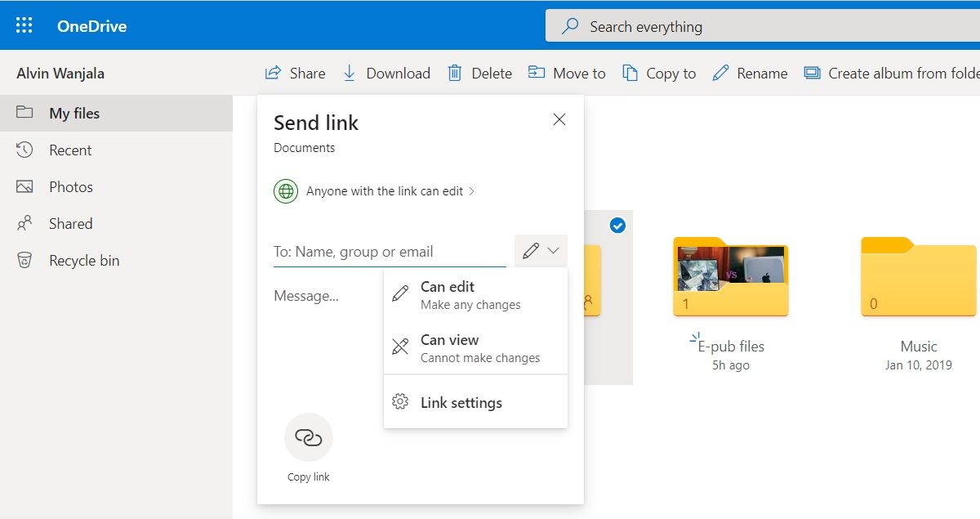Image resolution: width=980 pixels, height=519 pixels.
Task: Click the Rename pencil icon
Action: click(720, 74)
